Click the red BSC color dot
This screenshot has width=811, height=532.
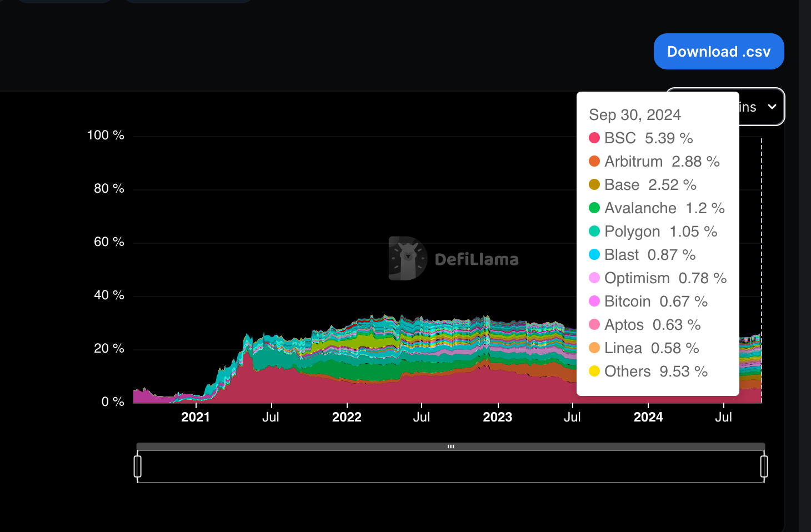[594, 138]
